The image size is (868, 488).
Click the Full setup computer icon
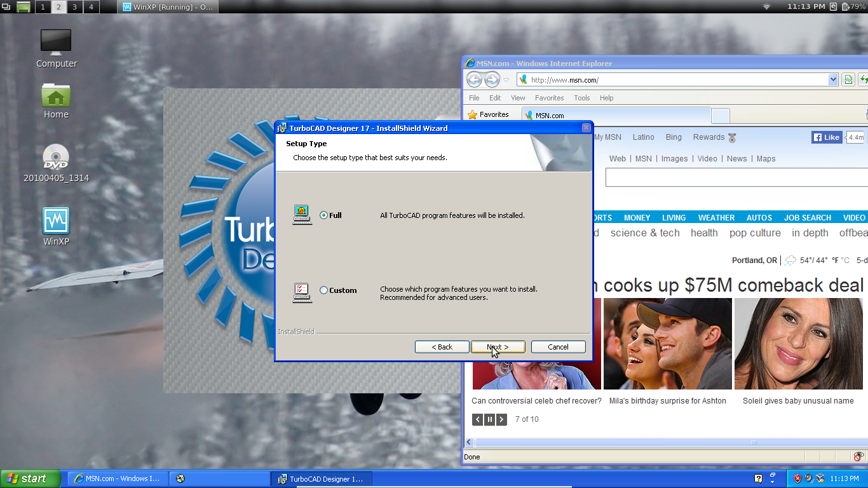coord(302,215)
